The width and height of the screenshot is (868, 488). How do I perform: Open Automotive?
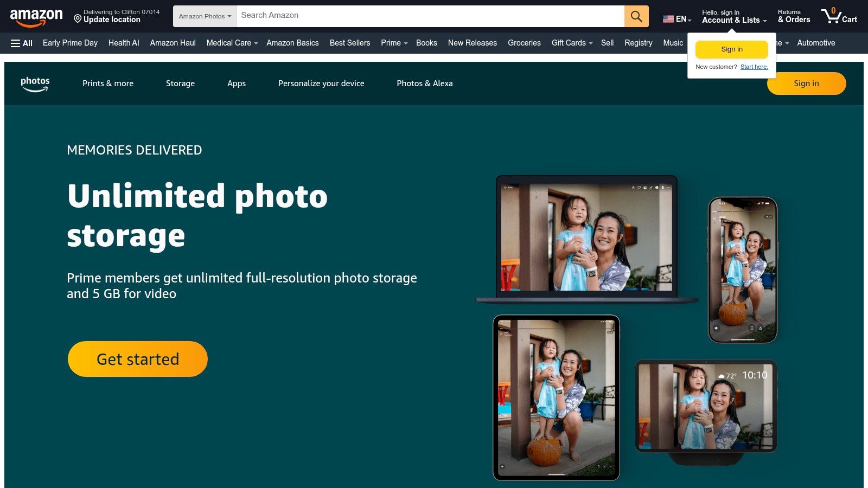point(816,43)
